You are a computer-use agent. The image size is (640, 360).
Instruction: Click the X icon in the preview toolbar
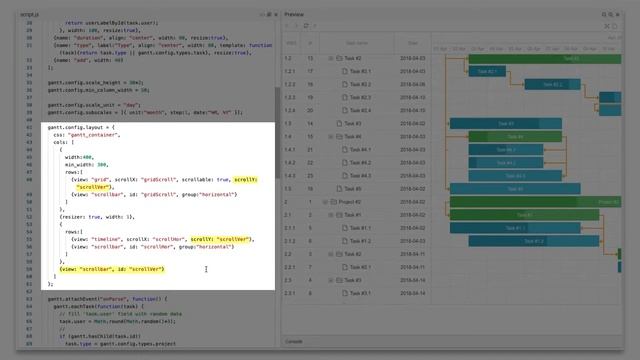coord(607,26)
